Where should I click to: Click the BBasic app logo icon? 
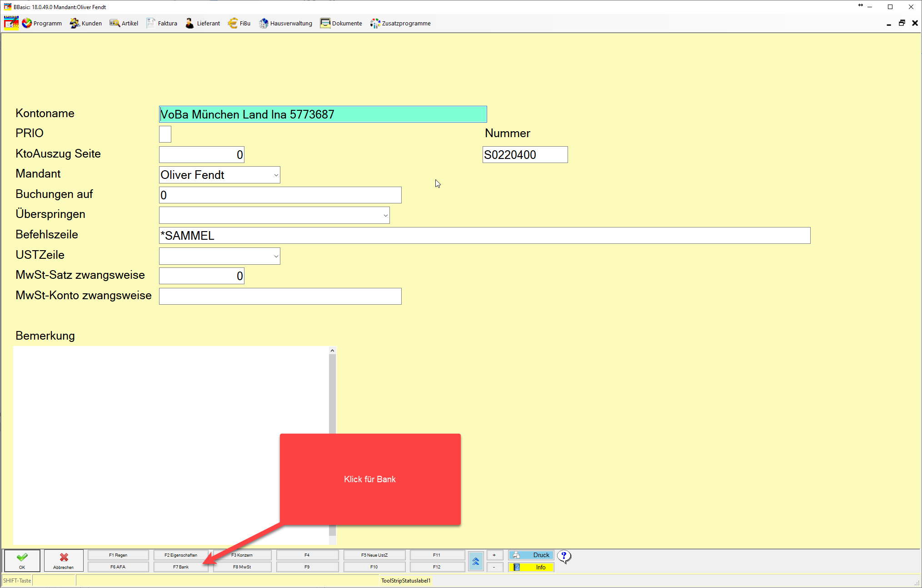click(11, 23)
